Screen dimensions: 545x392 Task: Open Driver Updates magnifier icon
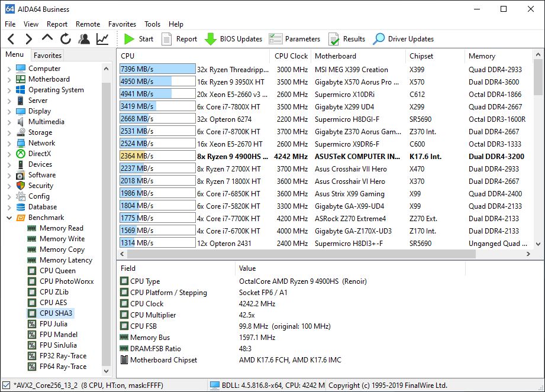click(x=403, y=39)
